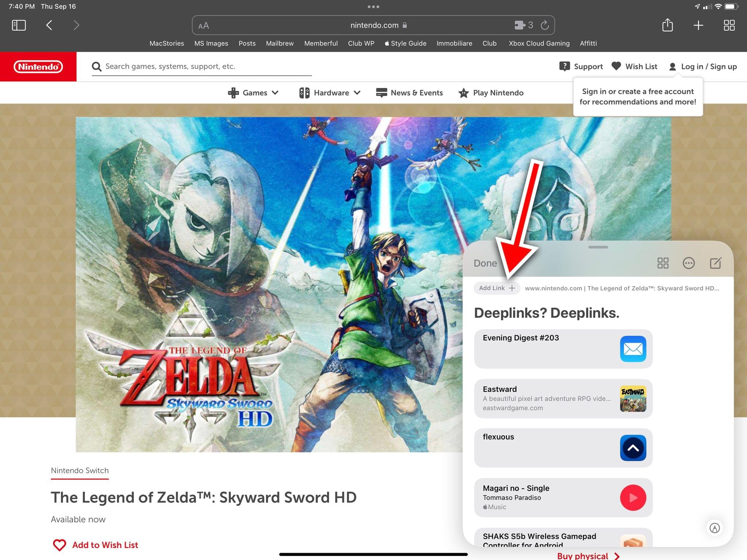This screenshot has height=560, width=747.
Task: Open News & Events
Action: [409, 93]
